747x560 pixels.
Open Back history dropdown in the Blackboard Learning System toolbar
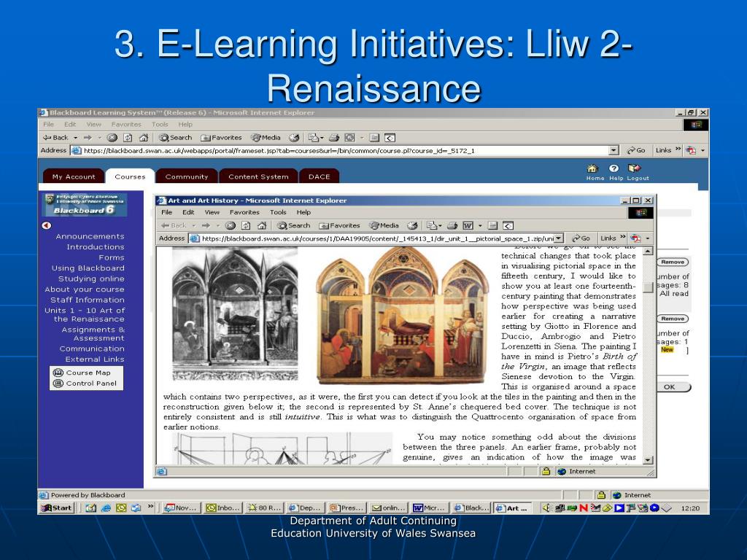(75, 138)
